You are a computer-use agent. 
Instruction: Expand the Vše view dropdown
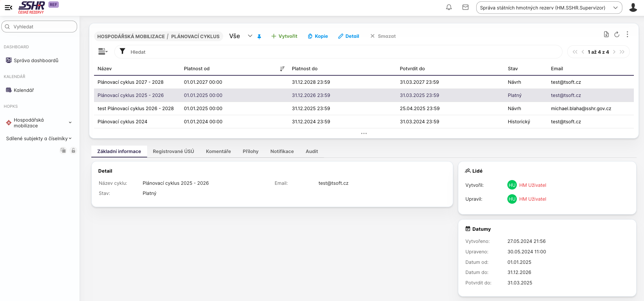point(250,36)
